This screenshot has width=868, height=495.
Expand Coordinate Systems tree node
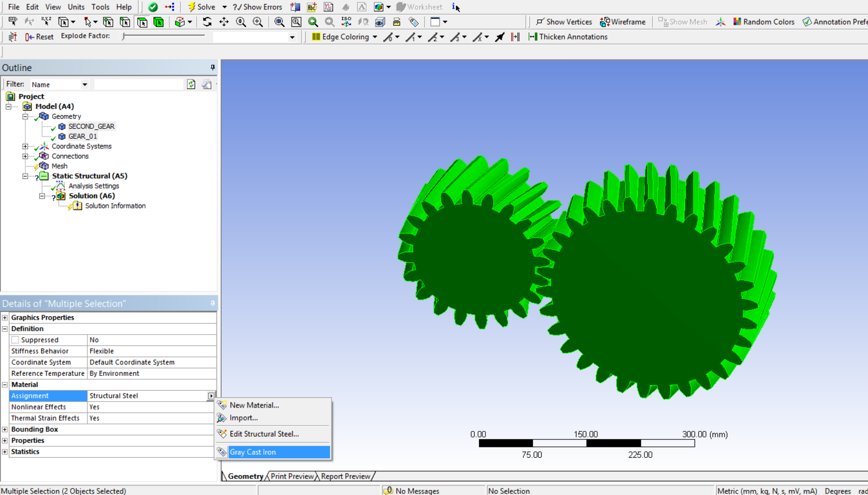pyautogui.click(x=25, y=146)
